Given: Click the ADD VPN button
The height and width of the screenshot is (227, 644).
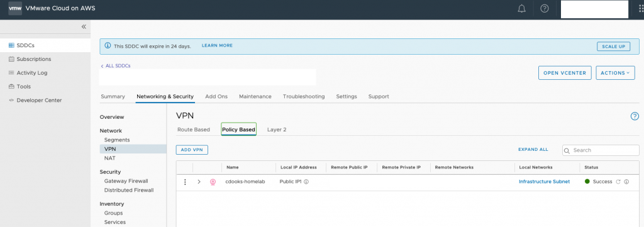Looking at the screenshot, I should [192, 150].
